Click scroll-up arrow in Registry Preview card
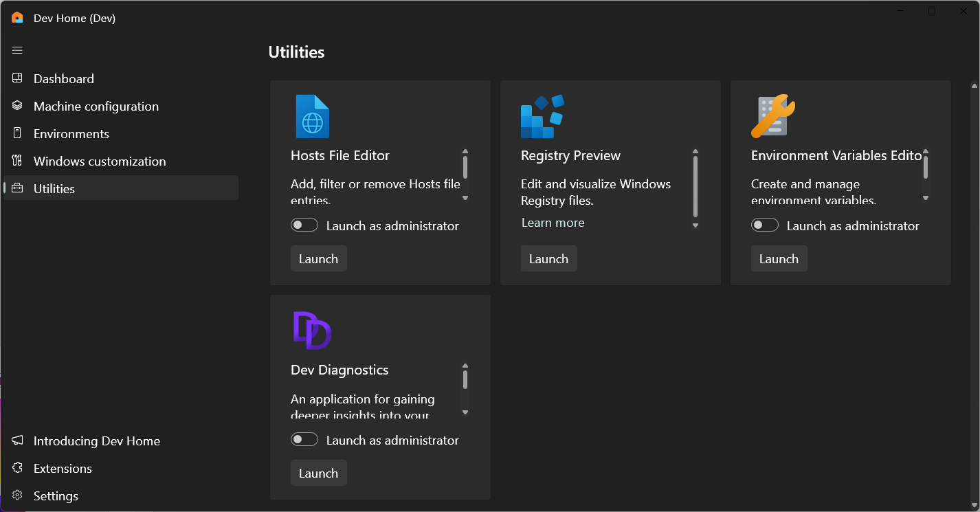980x512 pixels. point(695,152)
